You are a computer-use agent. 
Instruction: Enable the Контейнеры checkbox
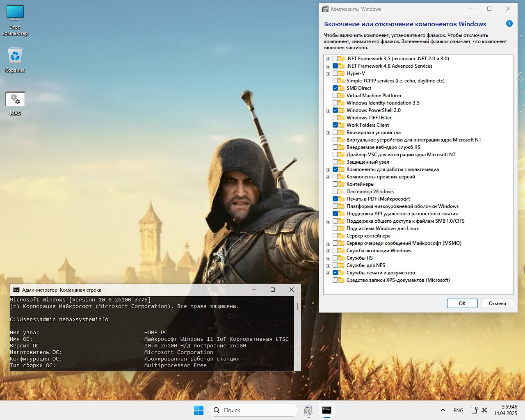tap(335, 184)
